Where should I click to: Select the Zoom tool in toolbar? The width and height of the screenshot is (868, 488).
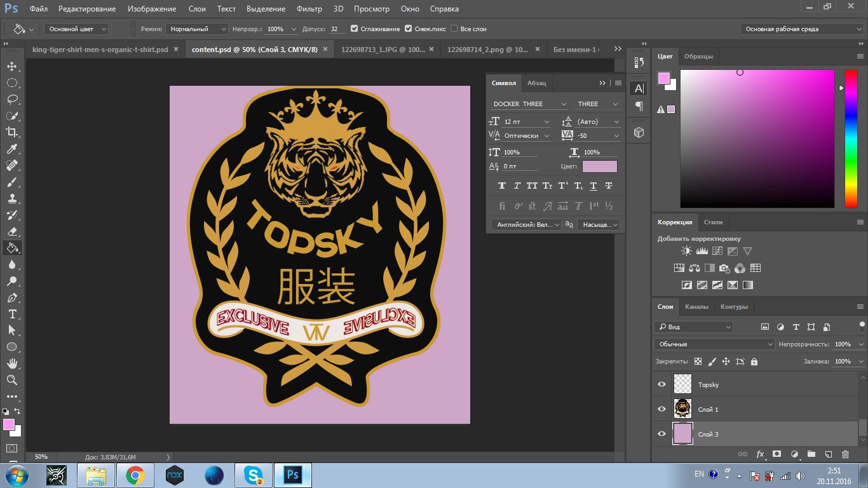click(11, 380)
